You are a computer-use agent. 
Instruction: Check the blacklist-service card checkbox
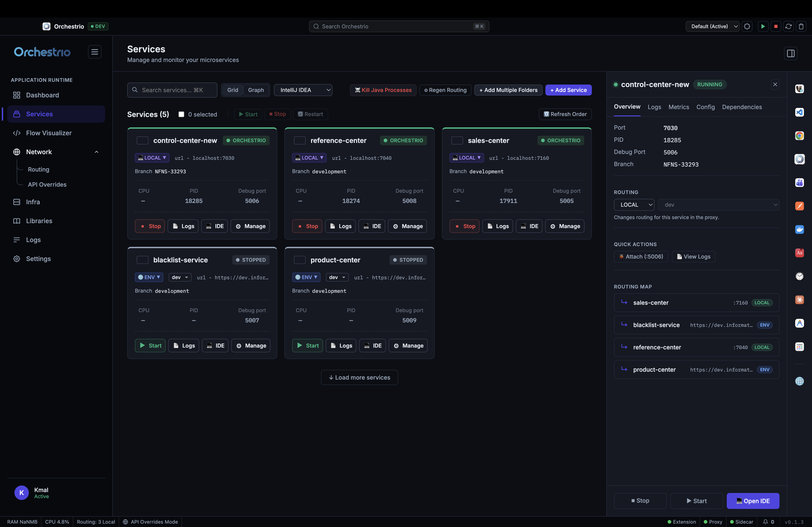point(142,260)
